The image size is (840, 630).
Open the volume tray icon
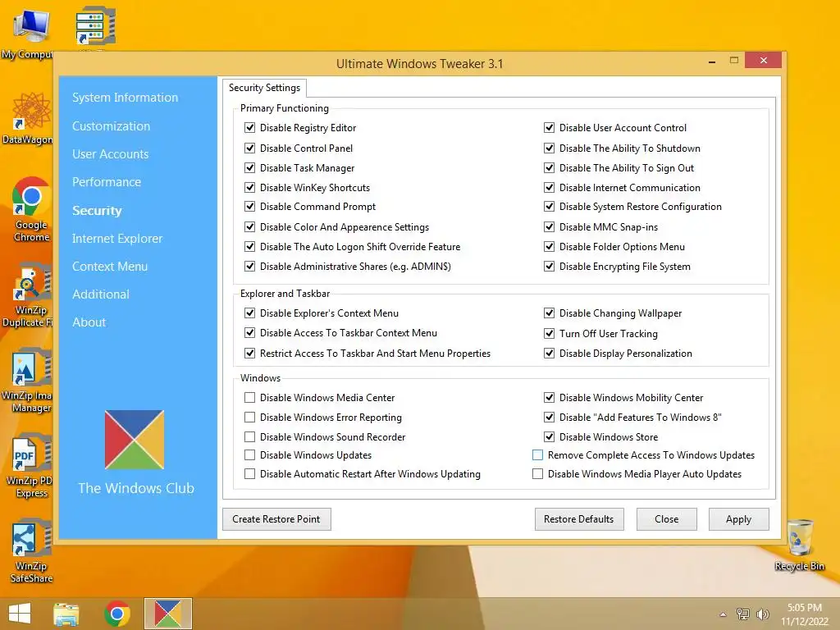762,614
